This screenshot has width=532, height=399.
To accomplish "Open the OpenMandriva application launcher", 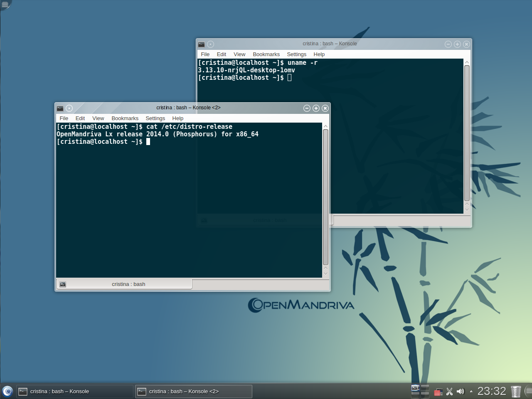I will 7,391.
